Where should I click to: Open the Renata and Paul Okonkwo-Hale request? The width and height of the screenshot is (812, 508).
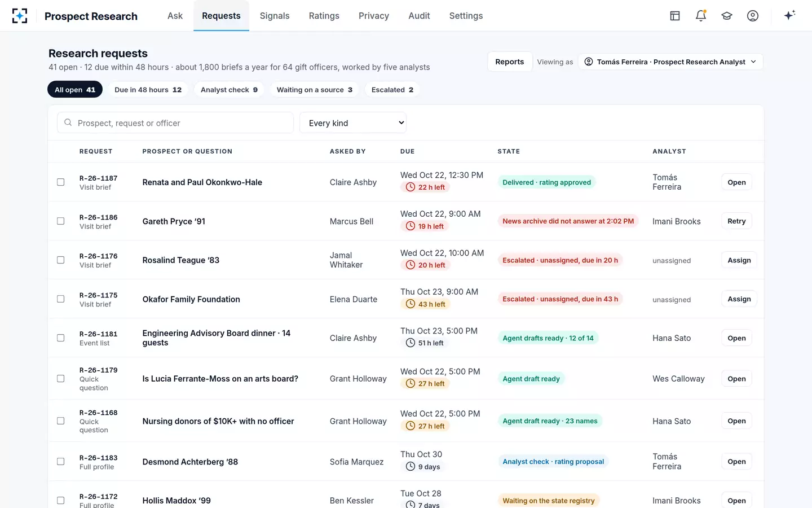pyautogui.click(x=736, y=182)
